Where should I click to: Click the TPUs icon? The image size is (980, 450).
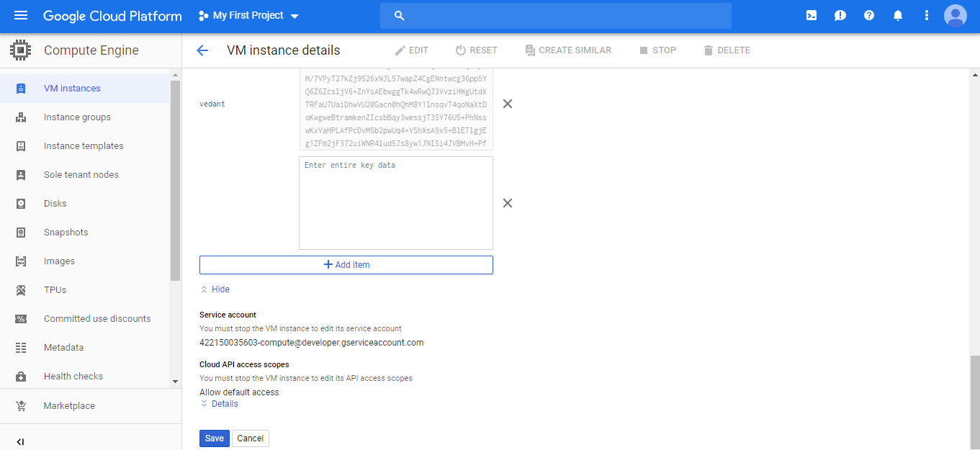21,290
